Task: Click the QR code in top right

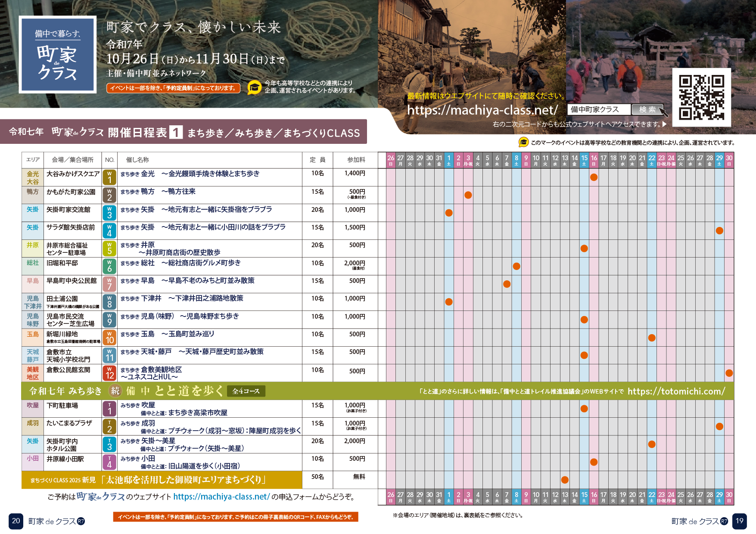Action: (x=701, y=97)
